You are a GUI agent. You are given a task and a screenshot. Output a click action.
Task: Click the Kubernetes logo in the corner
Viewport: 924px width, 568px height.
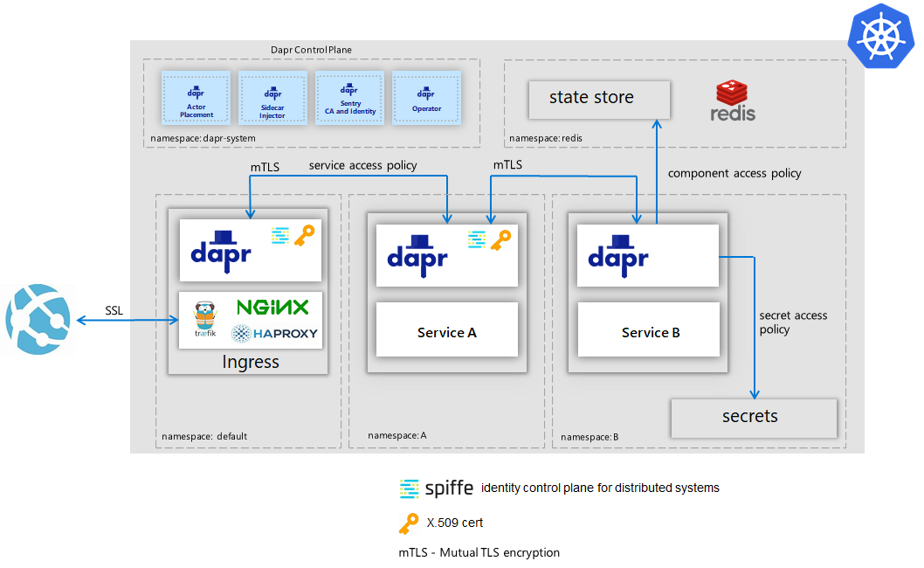(882, 34)
